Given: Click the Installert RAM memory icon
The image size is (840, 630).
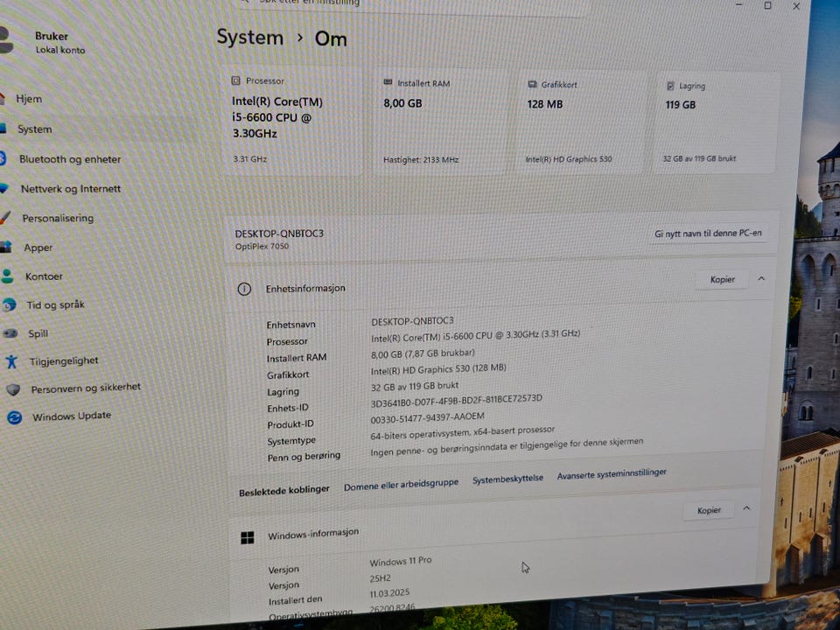Looking at the screenshot, I should coord(388,82).
